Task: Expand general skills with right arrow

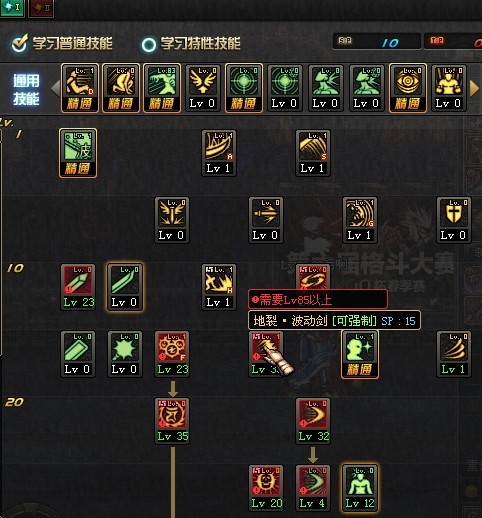Action: [474, 88]
